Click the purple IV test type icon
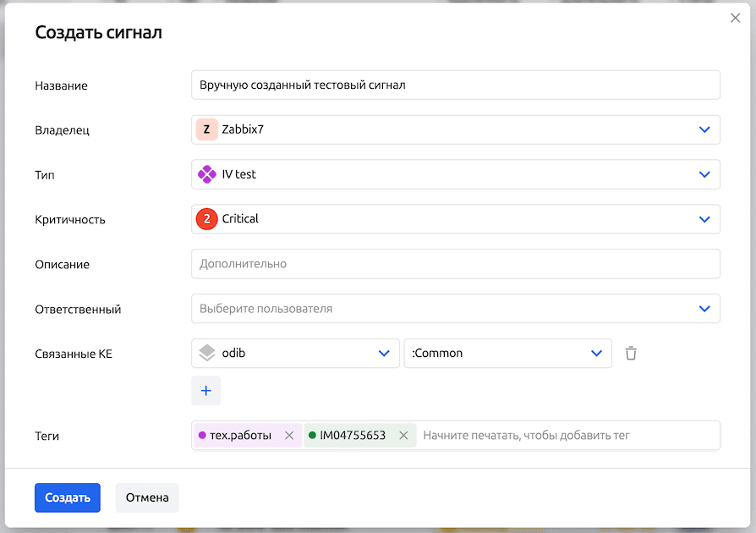The height and width of the screenshot is (533, 756). pos(207,174)
